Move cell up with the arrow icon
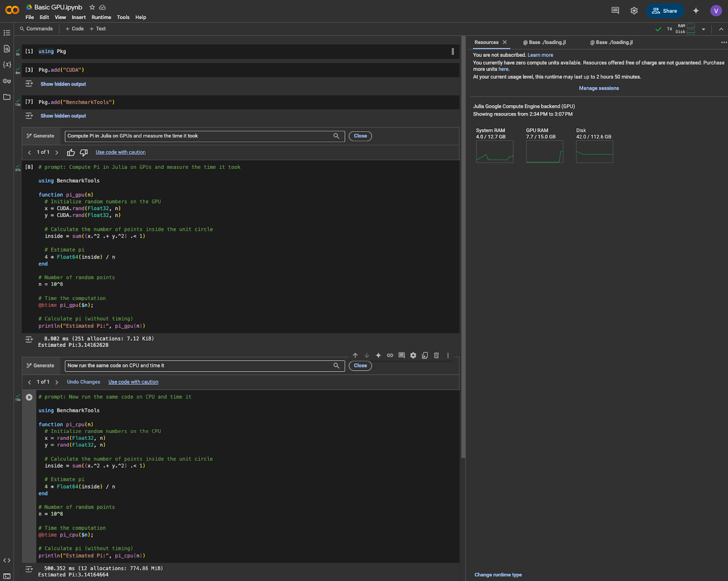The image size is (728, 581). (355, 355)
